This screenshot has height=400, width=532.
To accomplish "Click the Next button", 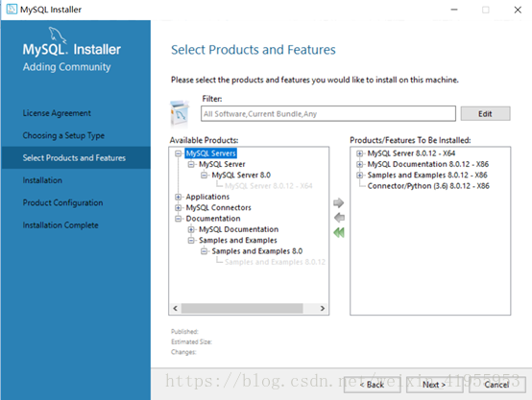I will (434, 385).
